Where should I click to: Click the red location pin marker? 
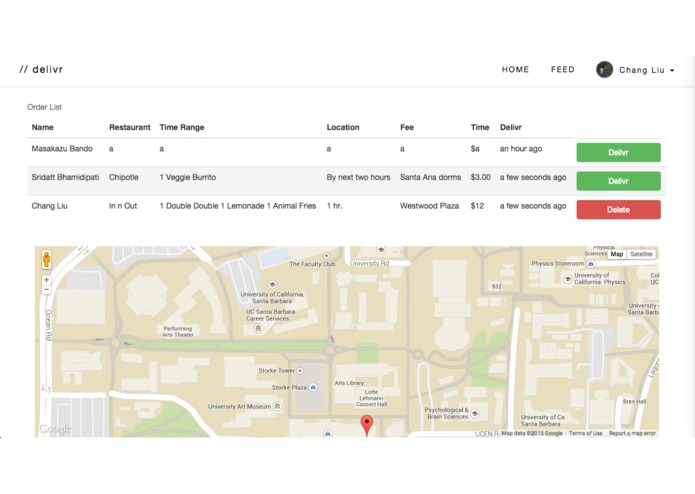(367, 425)
